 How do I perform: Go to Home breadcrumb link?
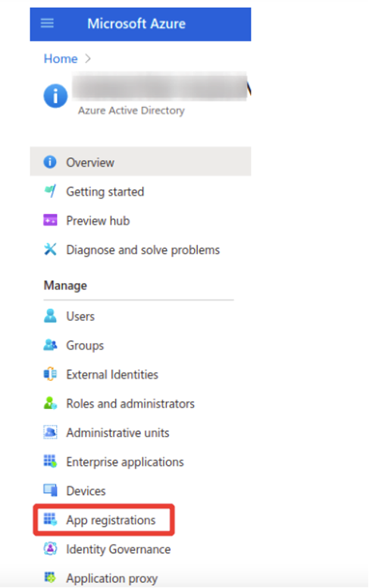pyautogui.click(x=61, y=59)
